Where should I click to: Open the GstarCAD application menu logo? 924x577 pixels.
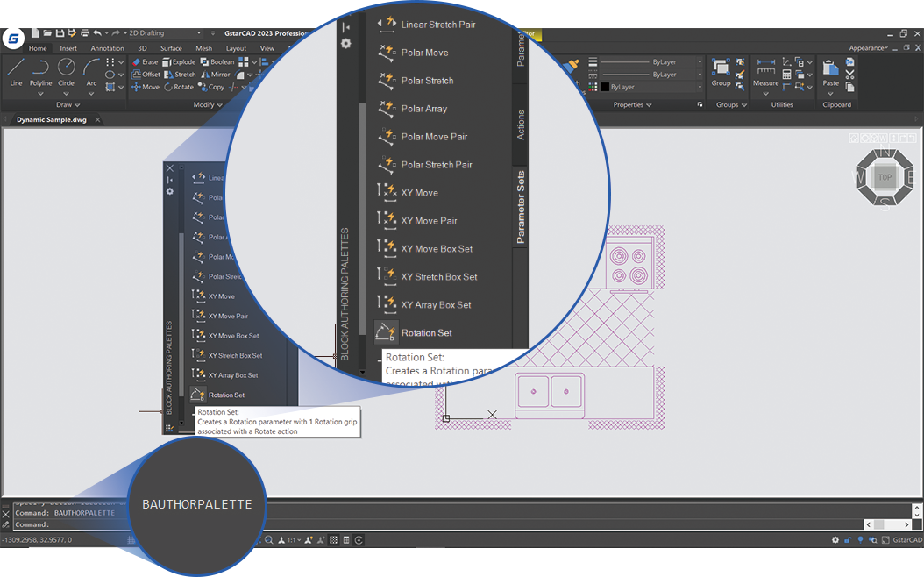[13, 39]
